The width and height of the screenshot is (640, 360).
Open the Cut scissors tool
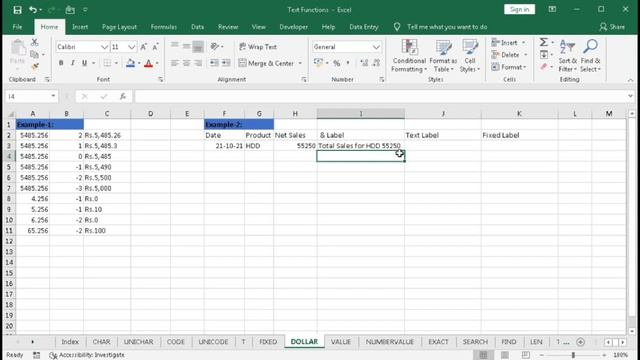click(x=35, y=42)
